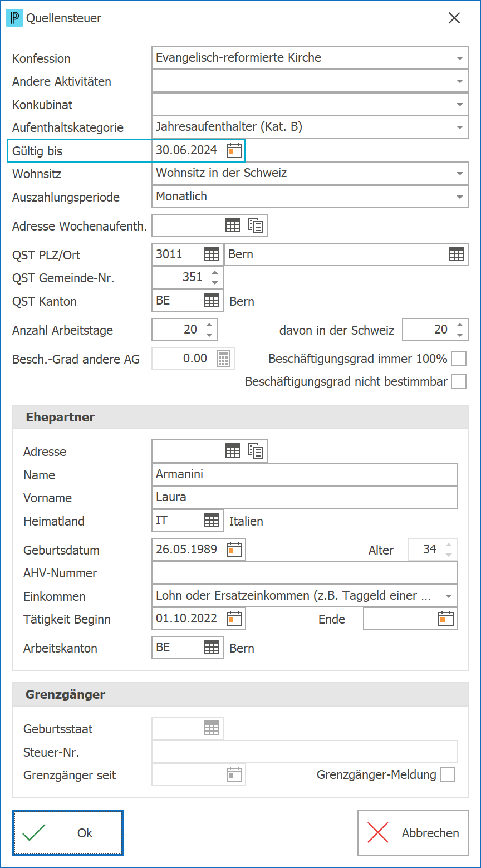Click into the empty AHV-Nummer field

coord(305,572)
